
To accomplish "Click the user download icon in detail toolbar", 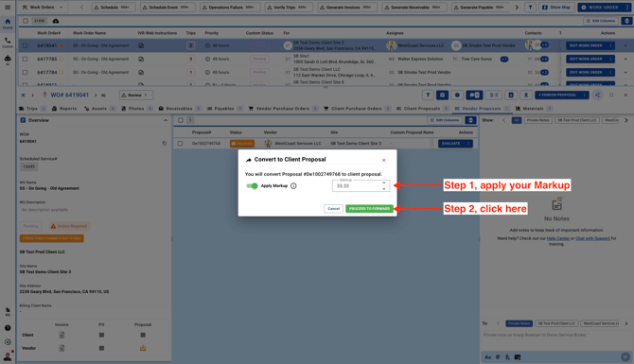I will 525,95.
